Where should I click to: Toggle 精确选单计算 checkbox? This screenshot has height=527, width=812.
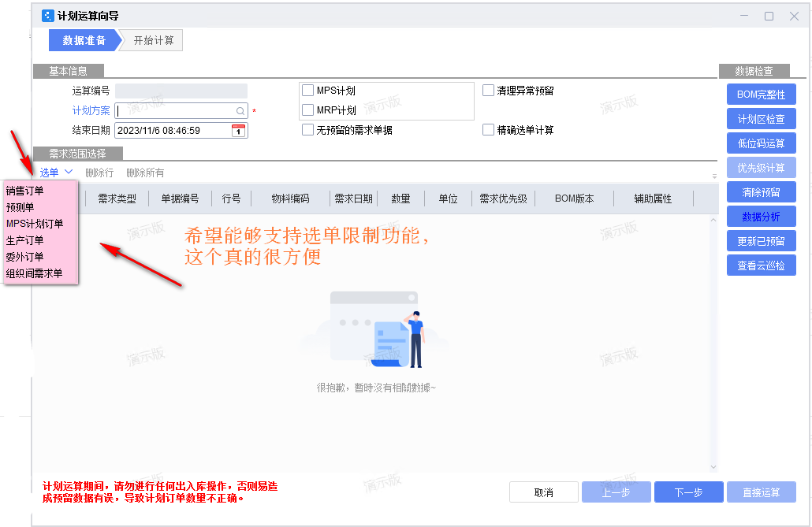[x=489, y=130]
